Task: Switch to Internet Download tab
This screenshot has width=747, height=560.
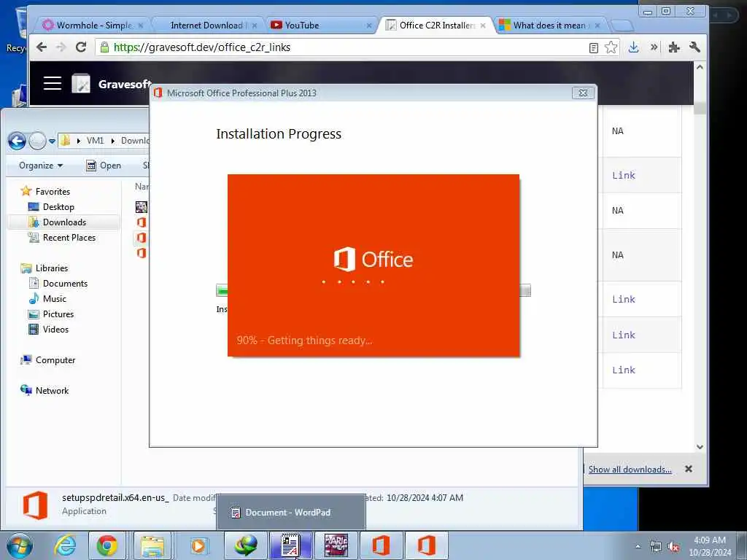Action: pyautogui.click(x=206, y=26)
